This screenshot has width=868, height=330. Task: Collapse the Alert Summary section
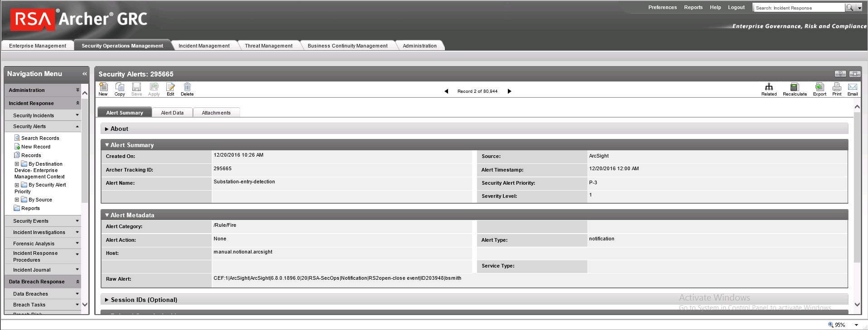click(107, 145)
